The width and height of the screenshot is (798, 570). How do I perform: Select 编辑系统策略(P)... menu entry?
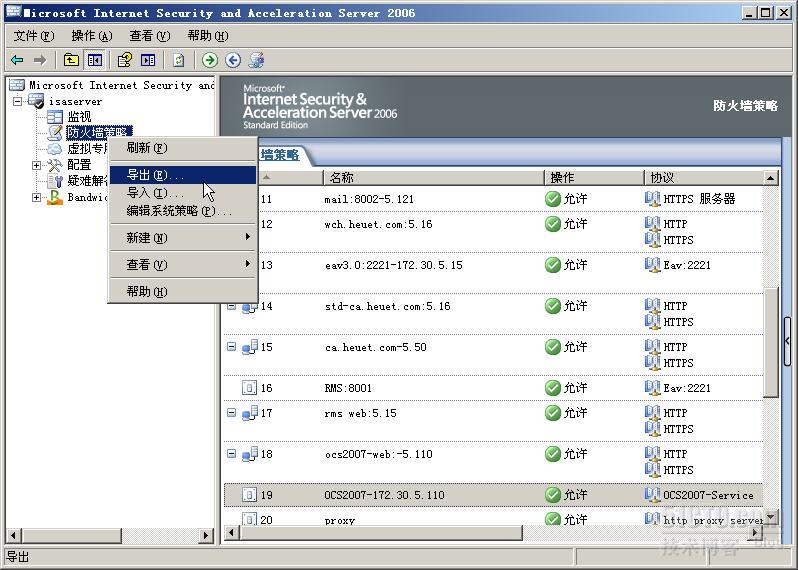pos(183,211)
